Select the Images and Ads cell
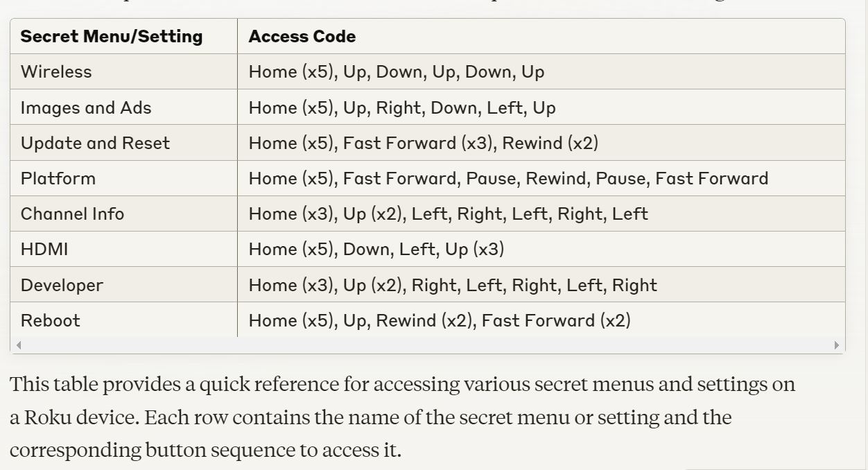The height and width of the screenshot is (470, 868). tap(86, 108)
